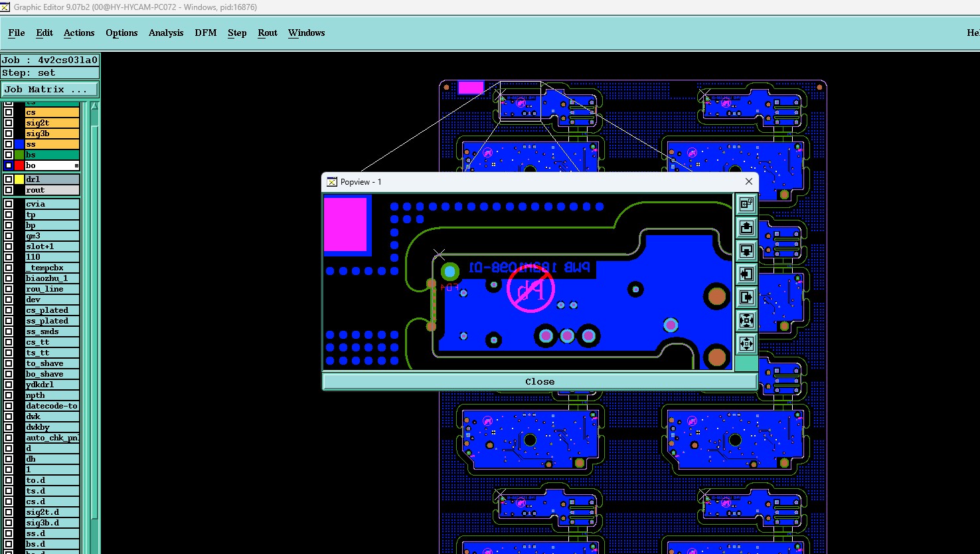The height and width of the screenshot is (554, 980).
Task: Click the Popview window title icon
Action: [332, 181]
